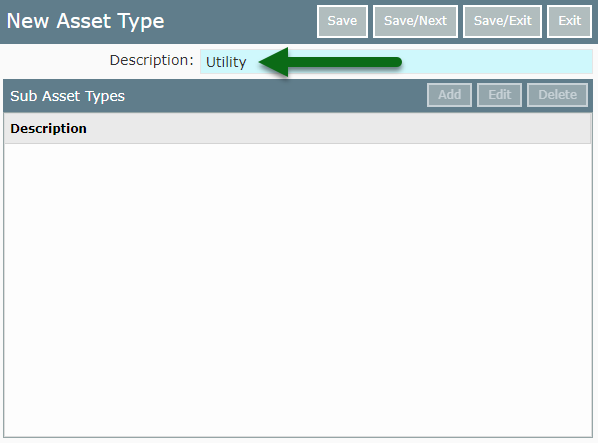Click Edit in Sub Asset Types

point(499,95)
